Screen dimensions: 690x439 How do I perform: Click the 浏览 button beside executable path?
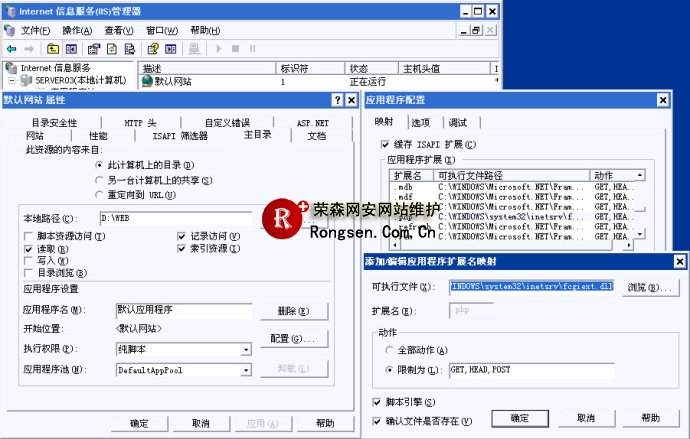649,288
